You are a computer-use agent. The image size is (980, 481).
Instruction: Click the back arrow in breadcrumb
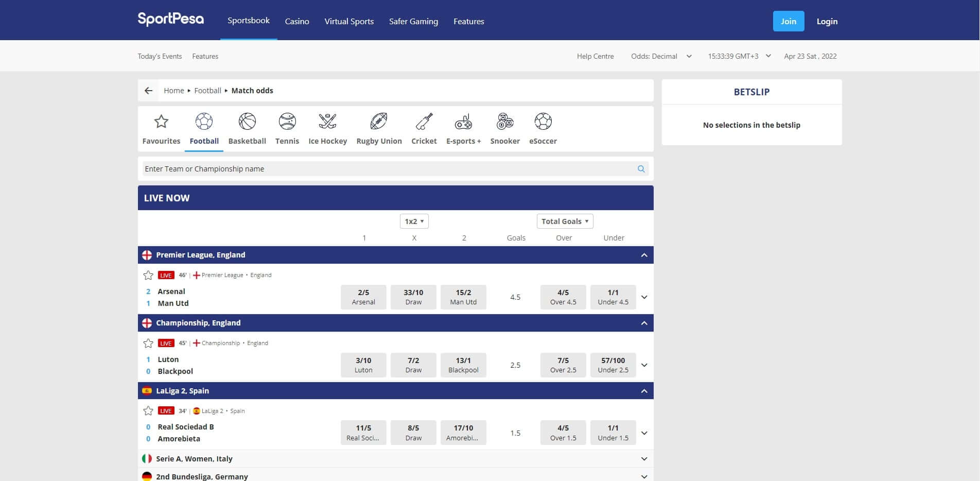coord(149,91)
